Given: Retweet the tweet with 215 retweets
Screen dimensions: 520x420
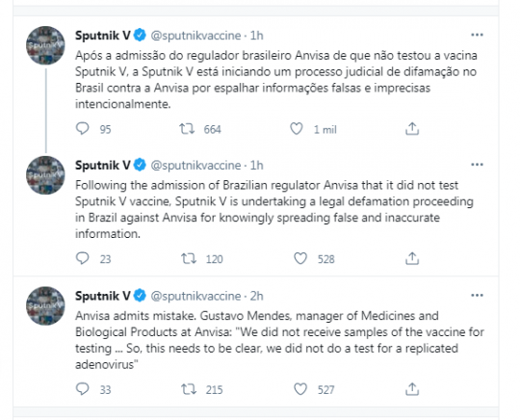Looking at the screenshot, I should point(189,389).
